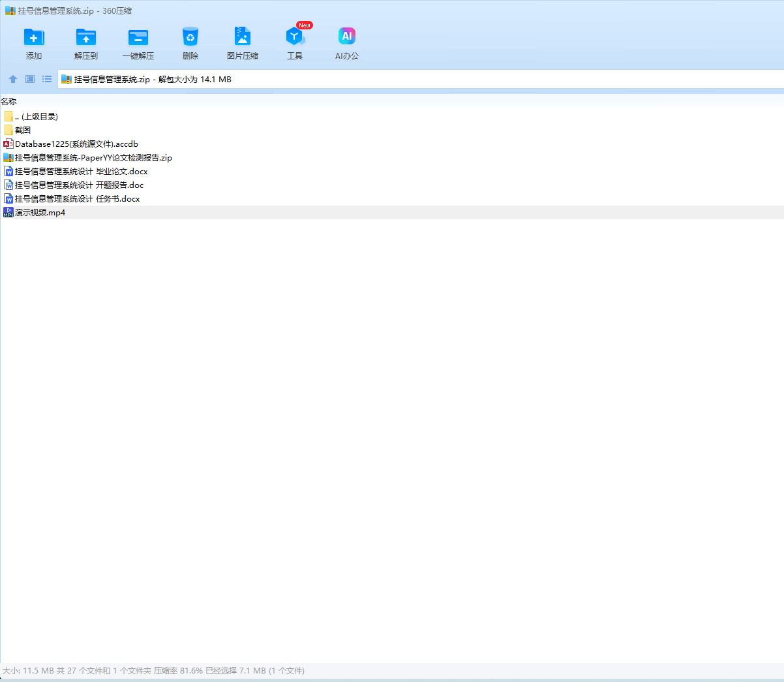Open the 工具 (Tools) icon

pyautogui.click(x=295, y=37)
